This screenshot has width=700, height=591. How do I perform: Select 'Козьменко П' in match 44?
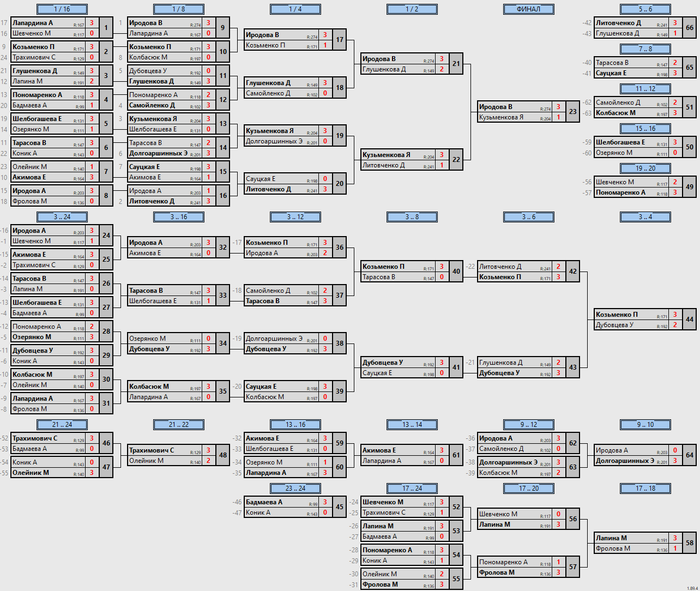(x=617, y=315)
